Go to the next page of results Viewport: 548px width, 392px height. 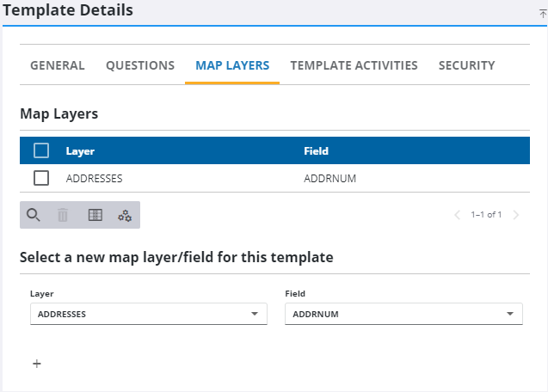(516, 215)
